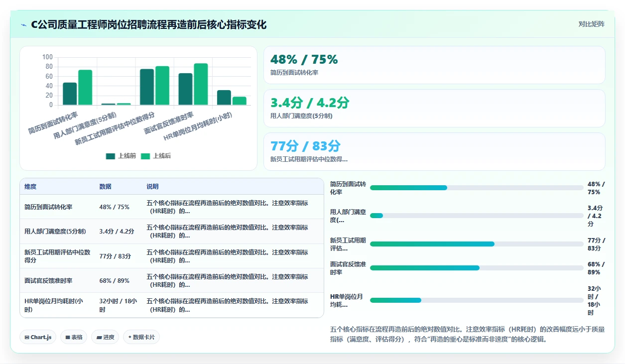Click the 上线后 bar for 面试官反馈准时率
The width and height of the screenshot is (625, 364).
[201, 84]
